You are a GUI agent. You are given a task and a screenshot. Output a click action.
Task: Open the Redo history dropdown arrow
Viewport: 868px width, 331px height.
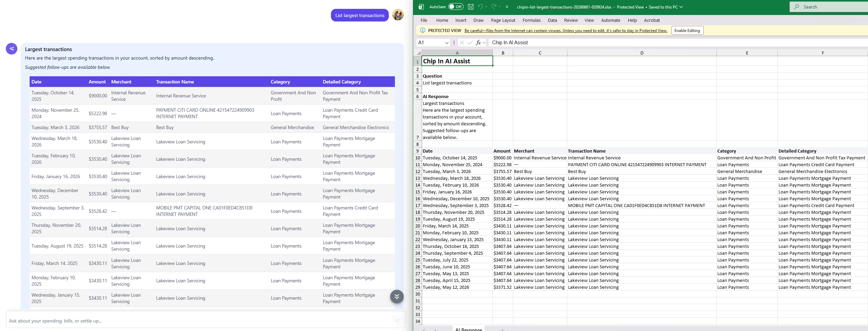[x=500, y=7]
